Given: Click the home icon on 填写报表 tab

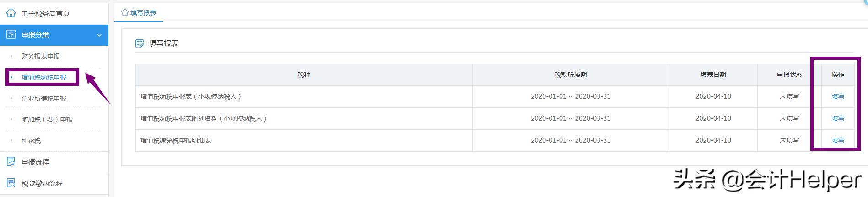Looking at the screenshot, I should pos(124,13).
